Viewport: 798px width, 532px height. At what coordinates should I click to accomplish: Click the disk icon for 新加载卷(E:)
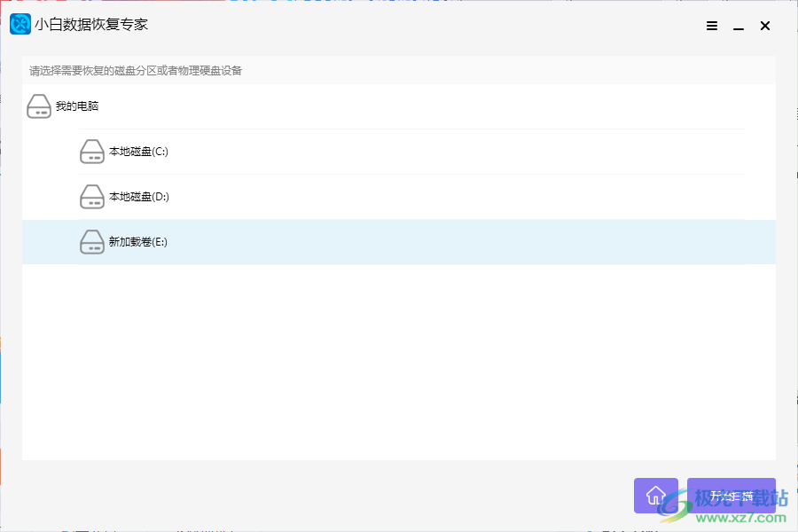point(92,242)
